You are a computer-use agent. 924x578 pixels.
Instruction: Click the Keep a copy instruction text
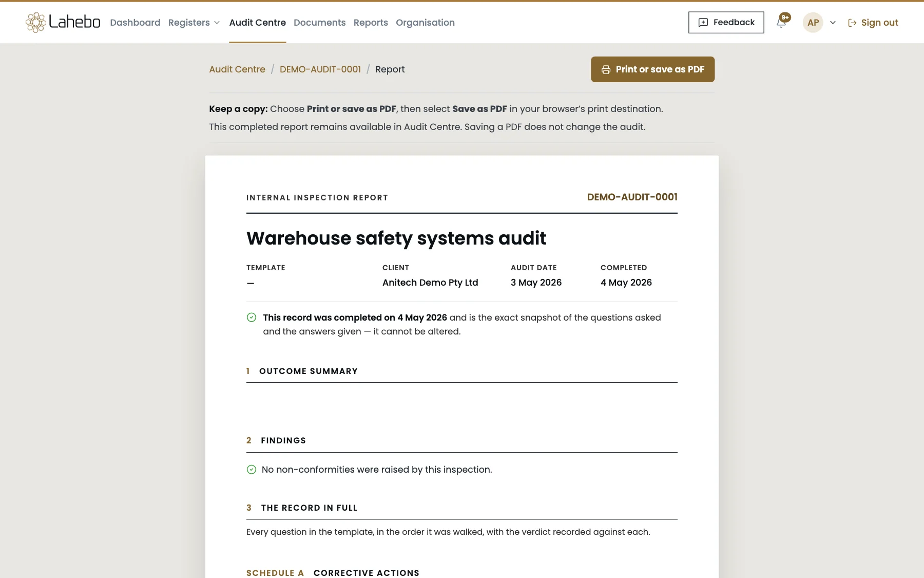(x=436, y=109)
